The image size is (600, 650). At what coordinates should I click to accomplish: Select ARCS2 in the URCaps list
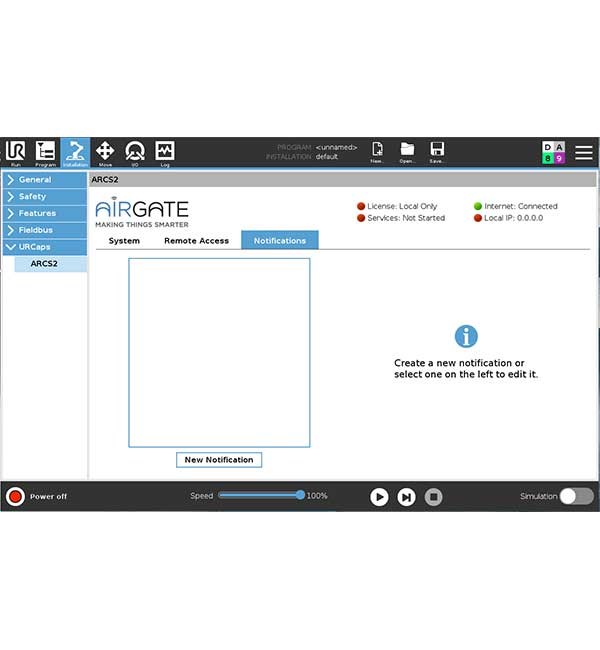coord(51,264)
